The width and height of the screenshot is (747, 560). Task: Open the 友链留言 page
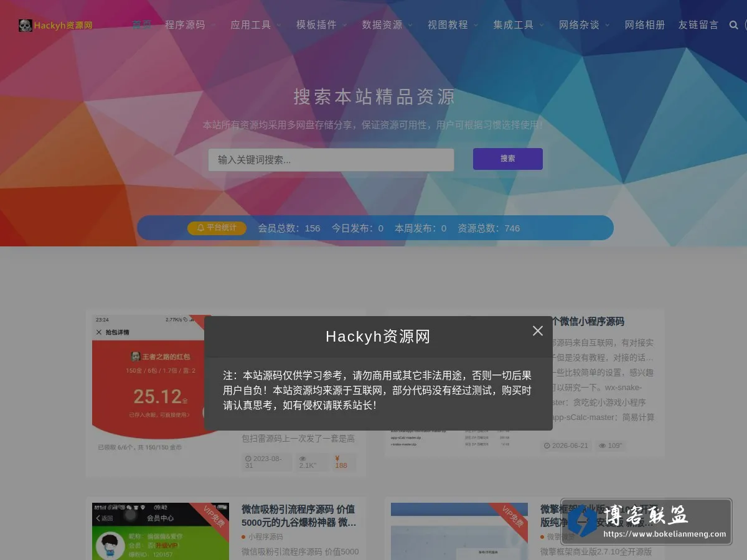(698, 25)
